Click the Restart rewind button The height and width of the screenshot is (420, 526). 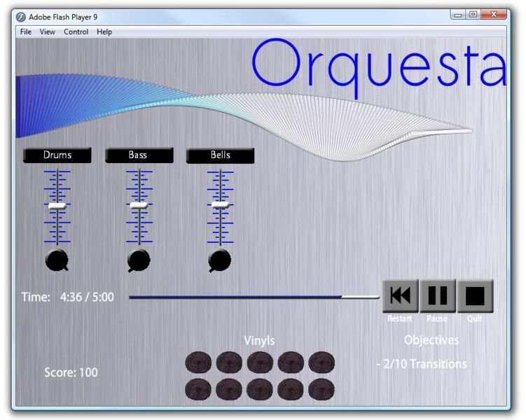click(x=401, y=295)
